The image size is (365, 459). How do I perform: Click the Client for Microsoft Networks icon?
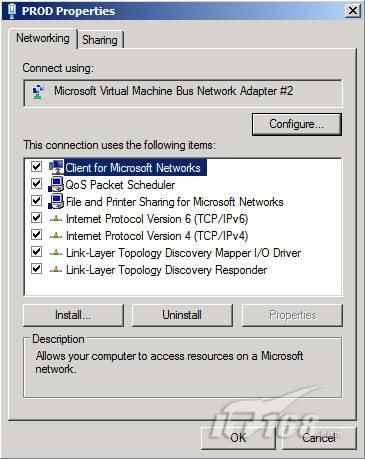pyautogui.click(x=56, y=167)
